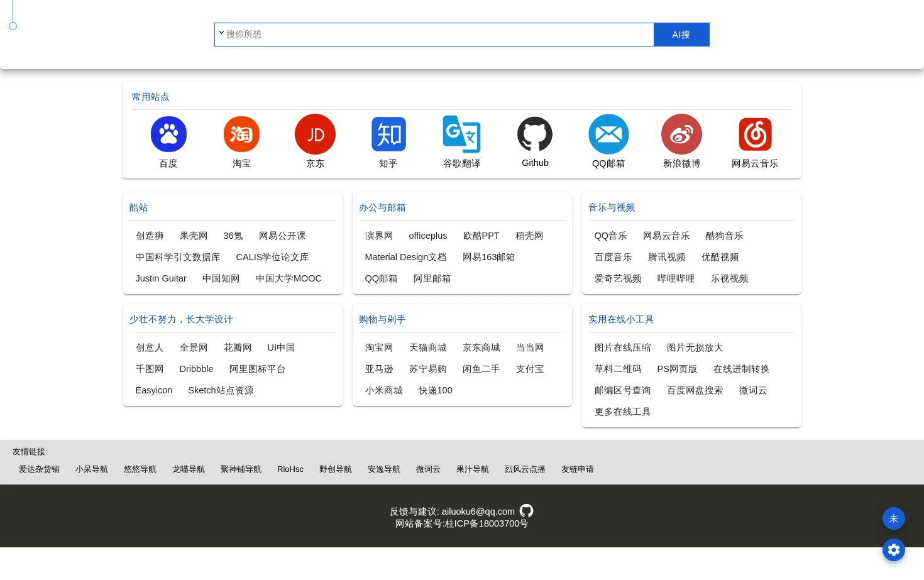
Task: Open the 演界网 link
Action: point(379,236)
